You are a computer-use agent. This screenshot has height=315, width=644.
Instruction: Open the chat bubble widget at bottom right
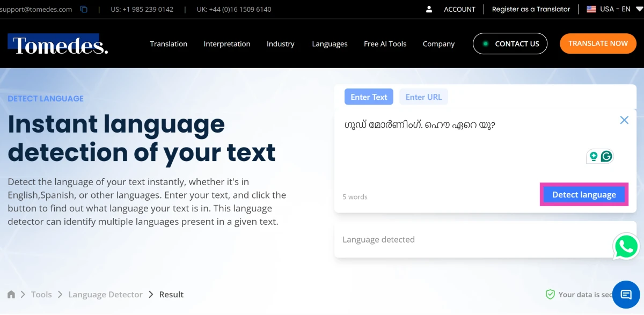pos(626,294)
